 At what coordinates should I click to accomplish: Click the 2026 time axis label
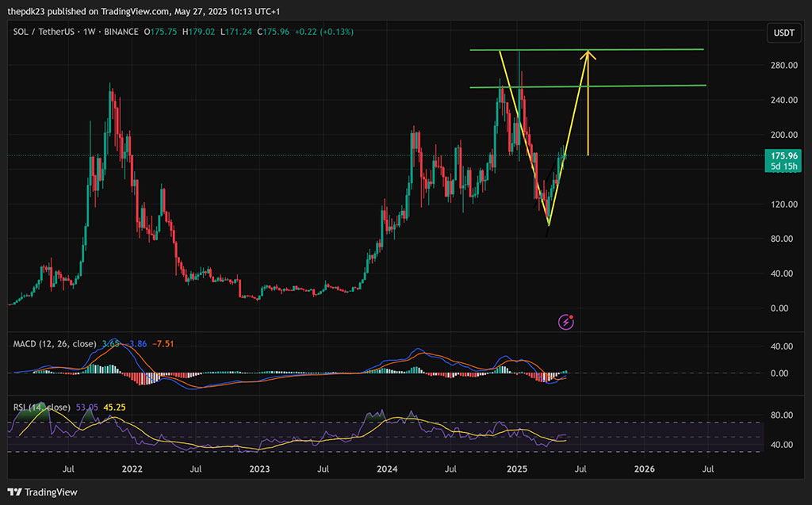(x=644, y=469)
